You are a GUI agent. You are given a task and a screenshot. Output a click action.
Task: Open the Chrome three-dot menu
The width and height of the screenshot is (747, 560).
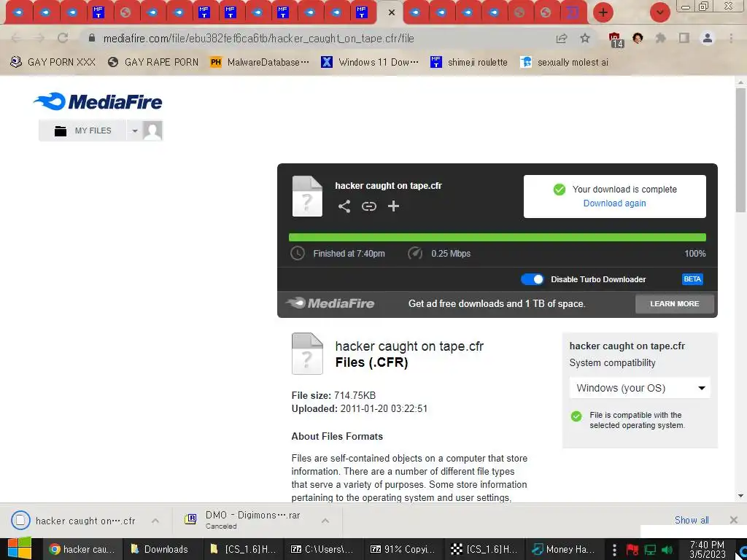(x=731, y=38)
